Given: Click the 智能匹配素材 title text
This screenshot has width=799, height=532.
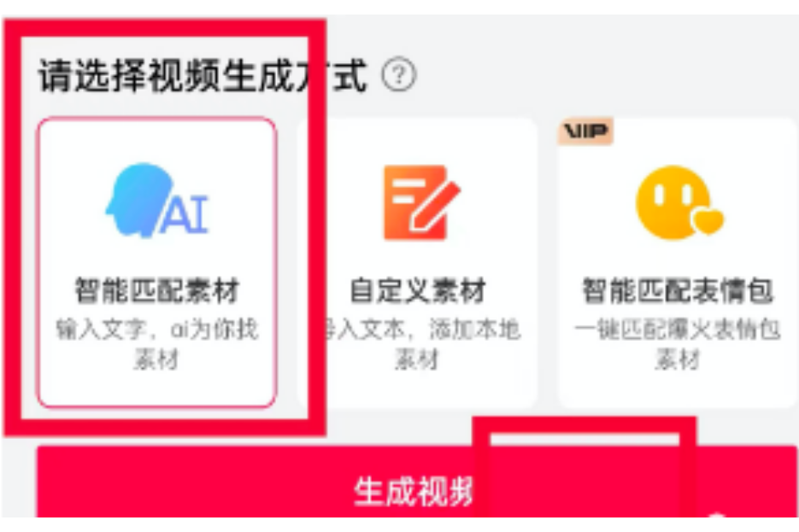Looking at the screenshot, I should [x=157, y=290].
